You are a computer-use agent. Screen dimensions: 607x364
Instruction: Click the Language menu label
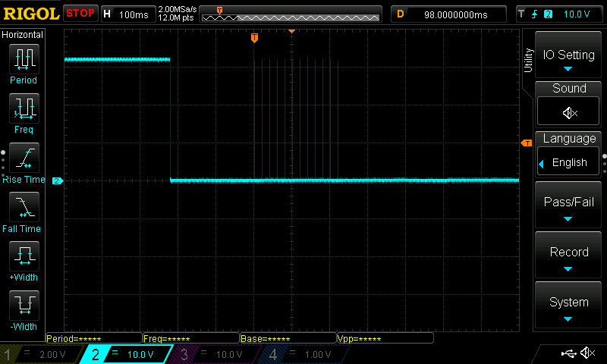point(569,139)
